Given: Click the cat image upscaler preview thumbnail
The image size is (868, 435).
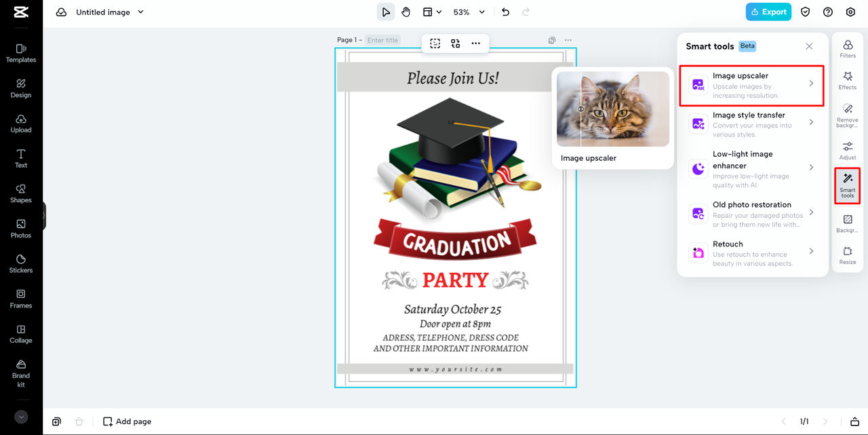Looking at the screenshot, I should click(613, 109).
